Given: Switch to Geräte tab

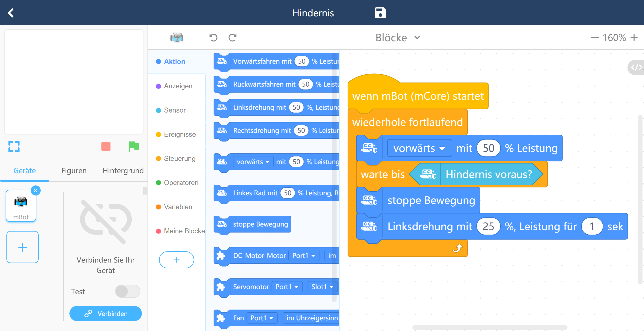Looking at the screenshot, I should pyautogui.click(x=25, y=170).
